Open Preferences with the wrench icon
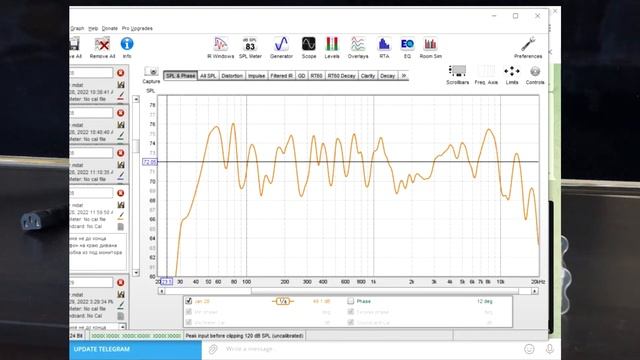 pos(528,47)
